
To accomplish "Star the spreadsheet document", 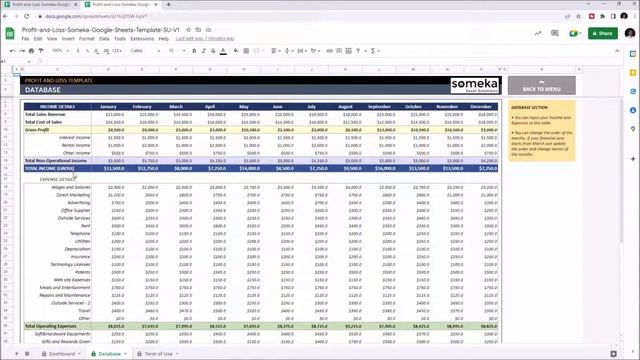I will tap(188, 30).
